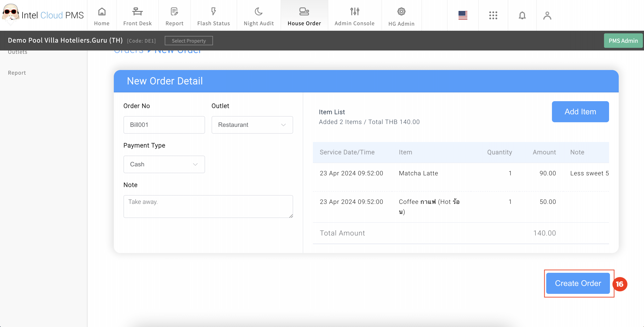Open the user profile icon
This screenshot has height=327, width=644.
coord(547,16)
